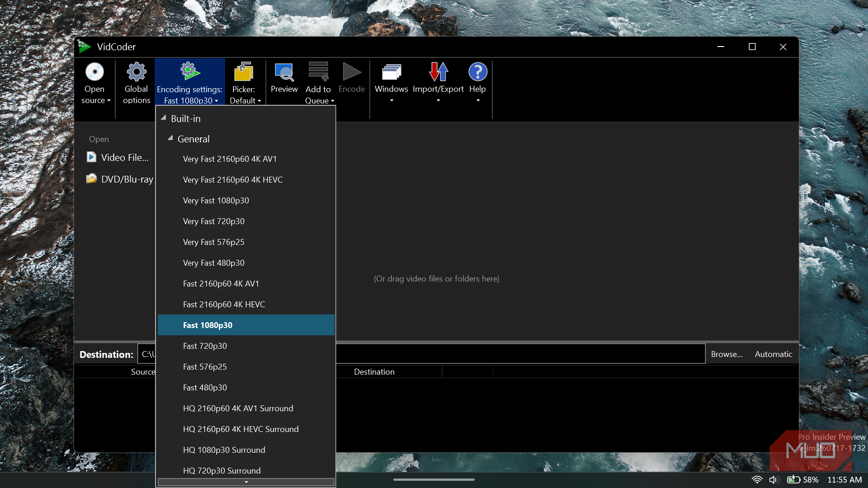Screen dimensions: 868x488
Task: Open Global options gear icon
Action: click(137, 72)
